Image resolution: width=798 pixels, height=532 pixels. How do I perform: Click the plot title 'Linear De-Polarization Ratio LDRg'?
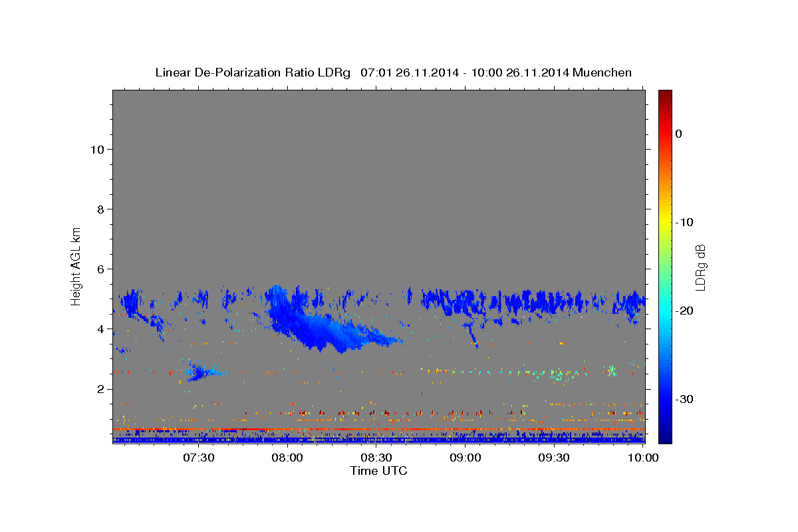253,72
